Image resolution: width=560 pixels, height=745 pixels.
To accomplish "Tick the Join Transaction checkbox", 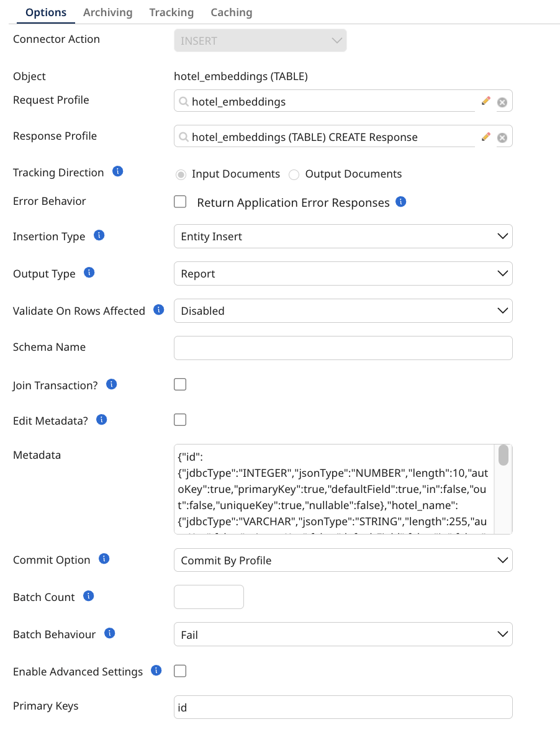I will [180, 384].
